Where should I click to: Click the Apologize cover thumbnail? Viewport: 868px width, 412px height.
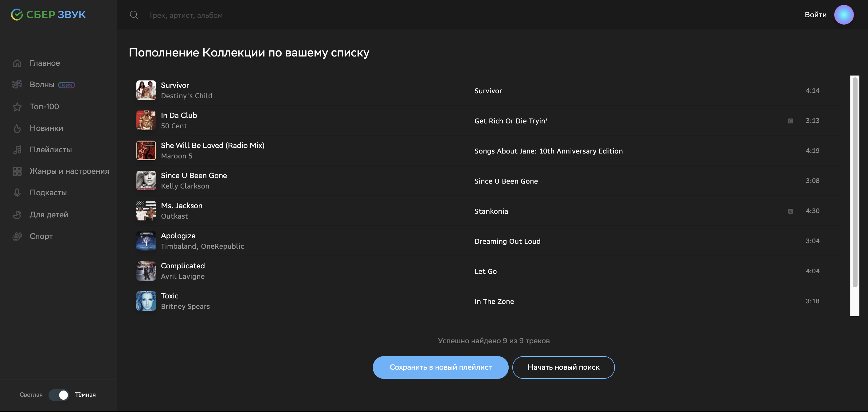click(x=146, y=240)
